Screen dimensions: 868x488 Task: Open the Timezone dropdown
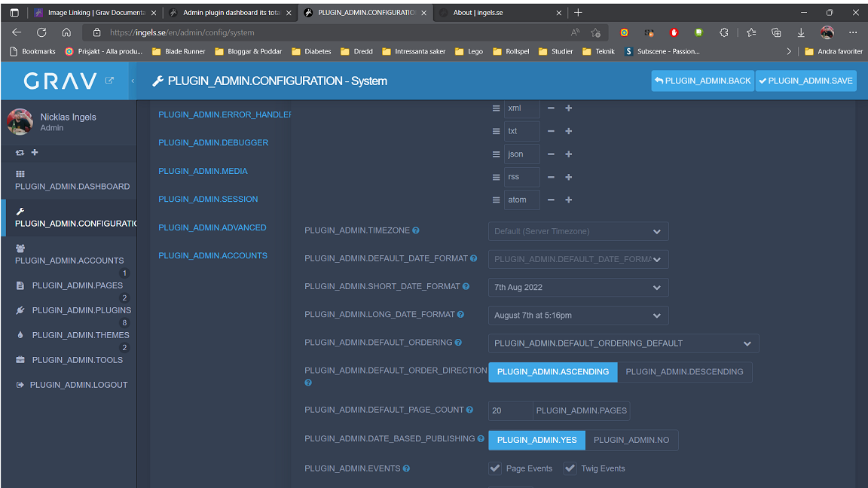click(x=578, y=231)
